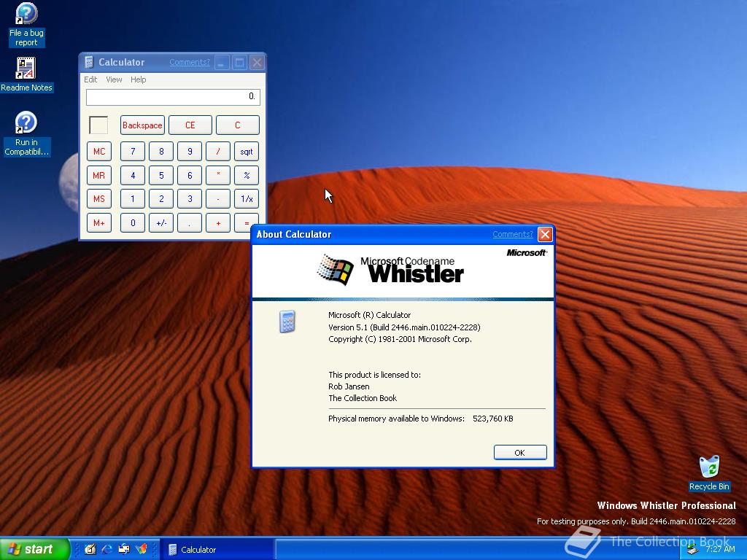This screenshot has width=747, height=560.
Task: Click the memory indicator box
Action: coord(98,125)
